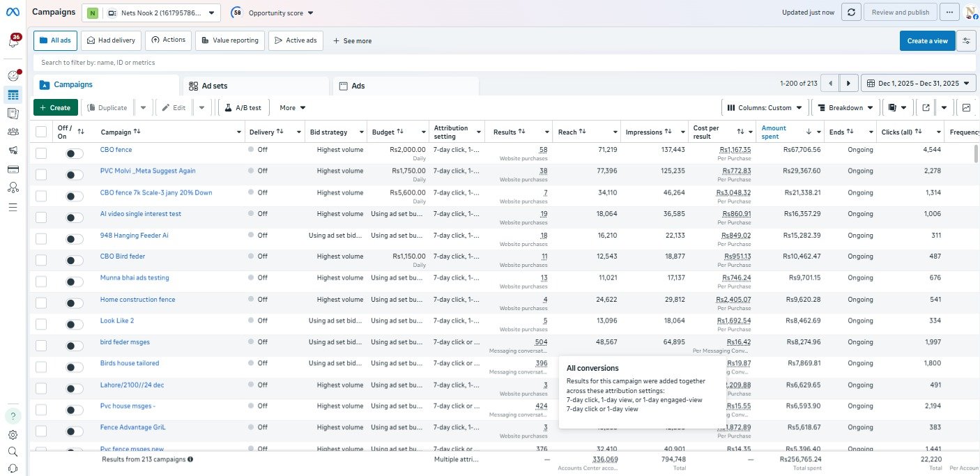
Task: Click the refresh data icon
Action: [850, 13]
